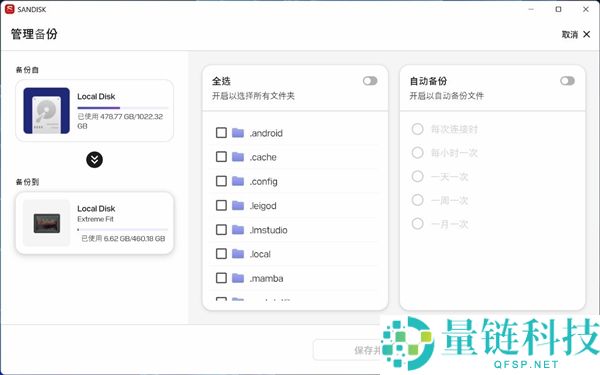Click the 管理备份 page title

(34, 34)
